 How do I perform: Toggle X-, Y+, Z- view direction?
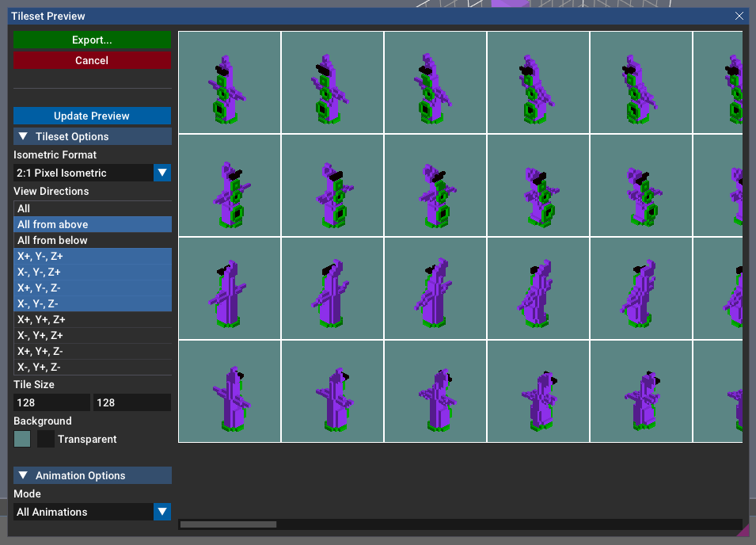click(x=93, y=367)
